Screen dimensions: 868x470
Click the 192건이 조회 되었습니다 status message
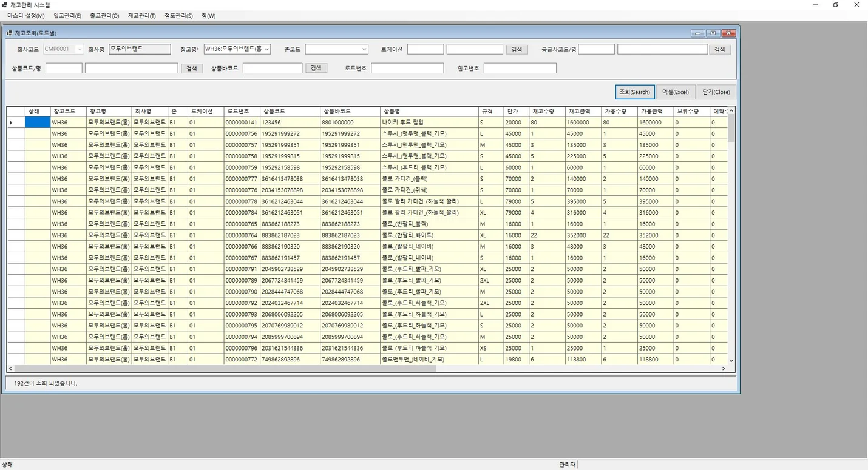tap(46, 383)
